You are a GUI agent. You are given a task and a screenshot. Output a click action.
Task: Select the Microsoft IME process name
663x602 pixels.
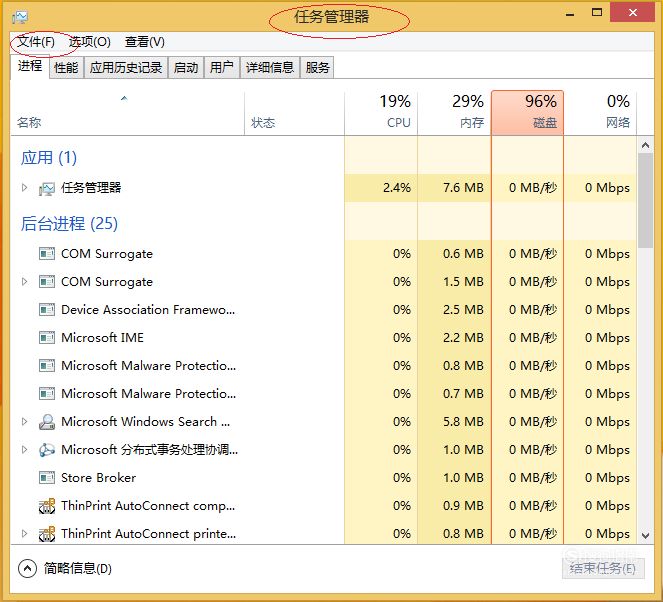point(102,338)
